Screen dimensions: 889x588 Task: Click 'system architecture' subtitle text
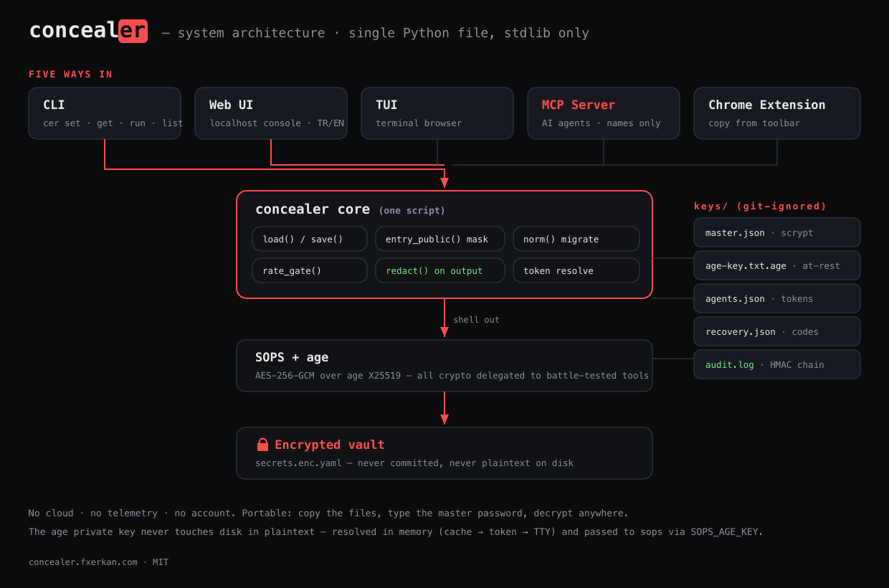click(x=251, y=33)
